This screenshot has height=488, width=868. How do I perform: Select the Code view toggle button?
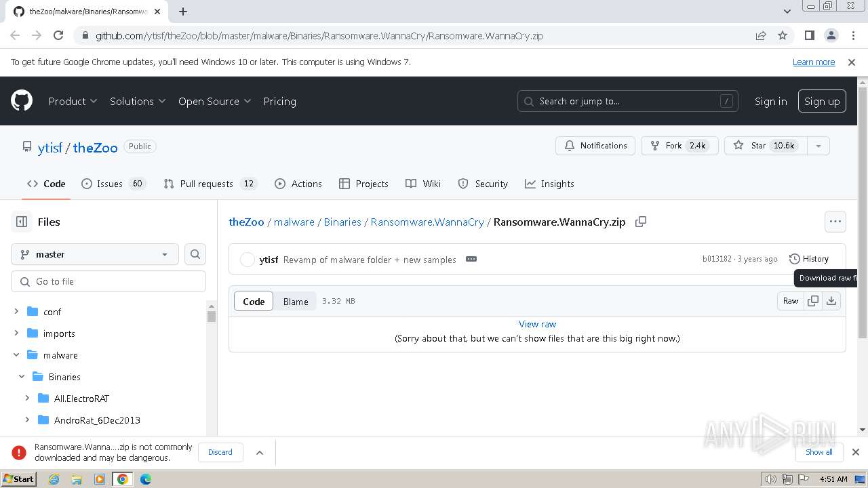click(x=254, y=302)
